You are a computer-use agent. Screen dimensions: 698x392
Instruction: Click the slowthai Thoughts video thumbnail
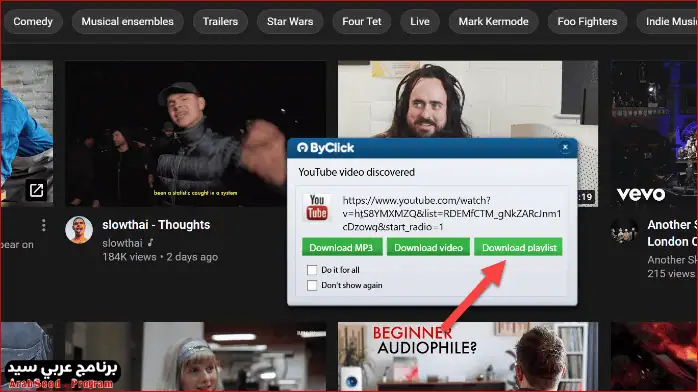pyautogui.click(x=195, y=133)
